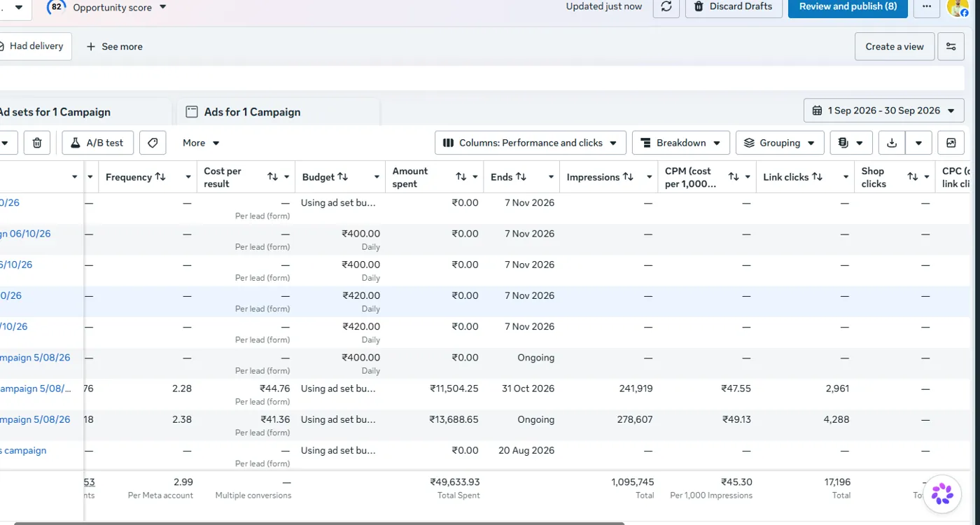Sort by CPM column
980x525 pixels.
point(734,177)
